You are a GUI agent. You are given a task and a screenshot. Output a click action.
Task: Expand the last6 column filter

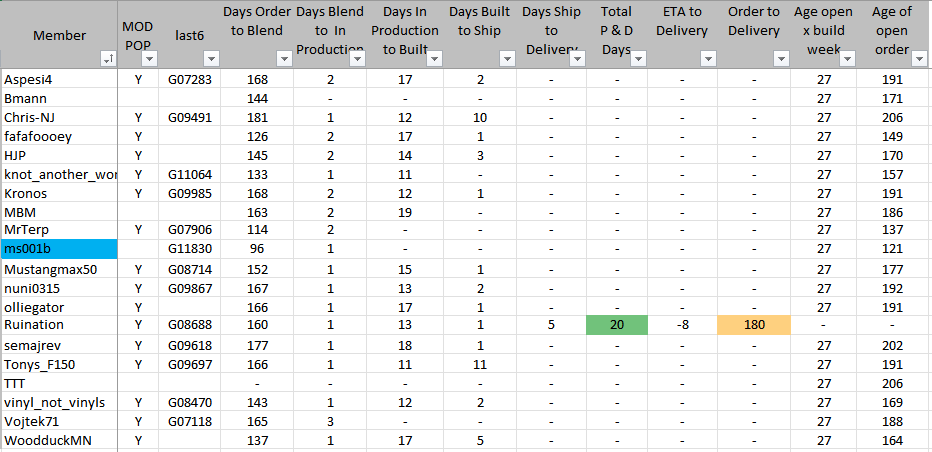(x=210, y=60)
